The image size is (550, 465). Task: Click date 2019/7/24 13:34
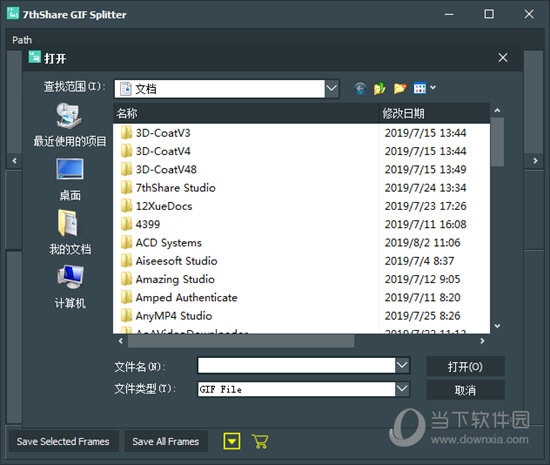pos(425,188)
